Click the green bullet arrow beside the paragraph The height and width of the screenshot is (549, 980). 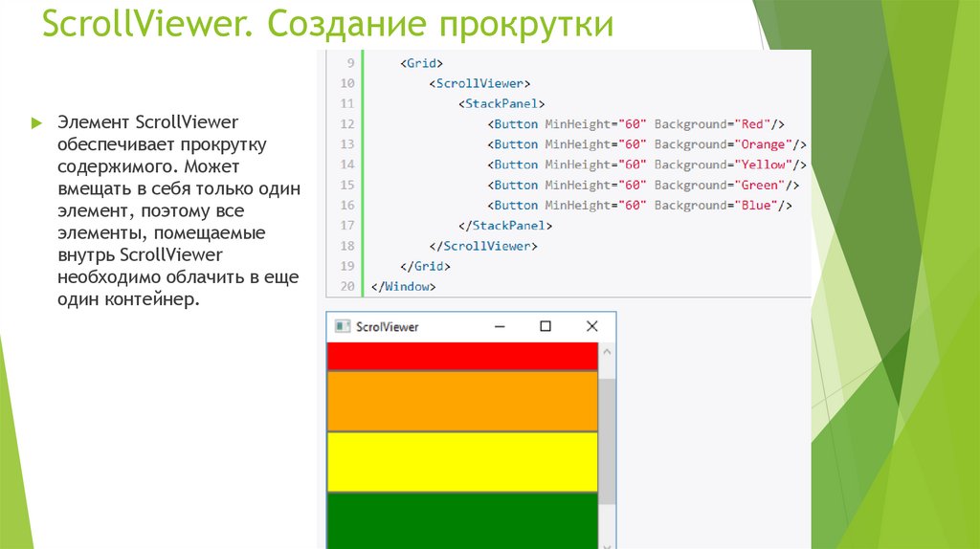[x=36, y=123]
